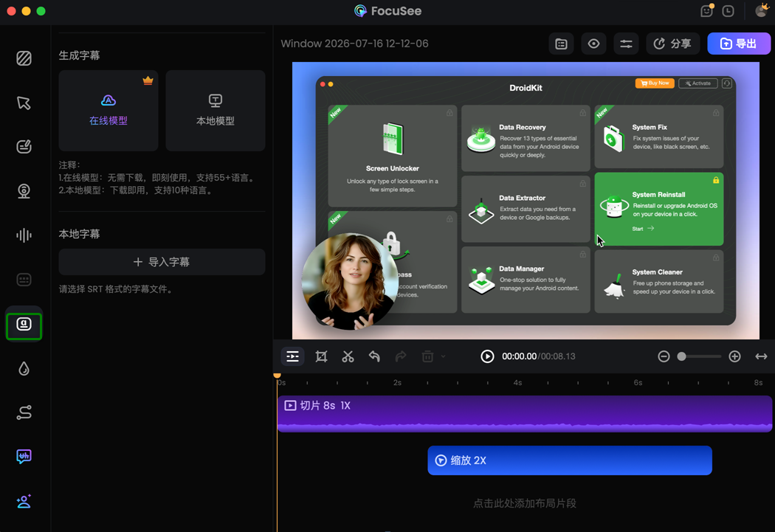Select the scissors split tool

(x=348, y=356)
